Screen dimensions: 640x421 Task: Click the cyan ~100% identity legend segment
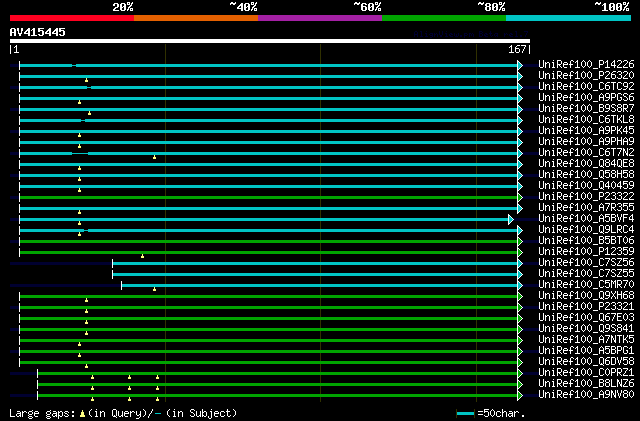point(569,18)
